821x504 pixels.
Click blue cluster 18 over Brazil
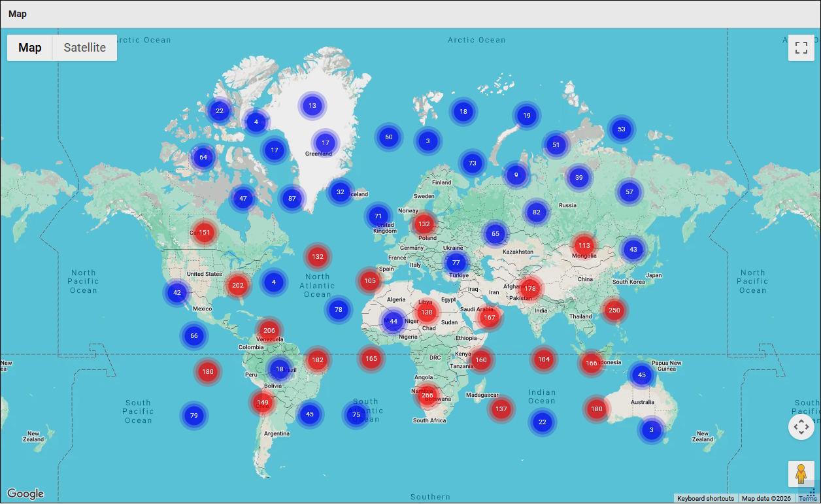pos(280,369)
